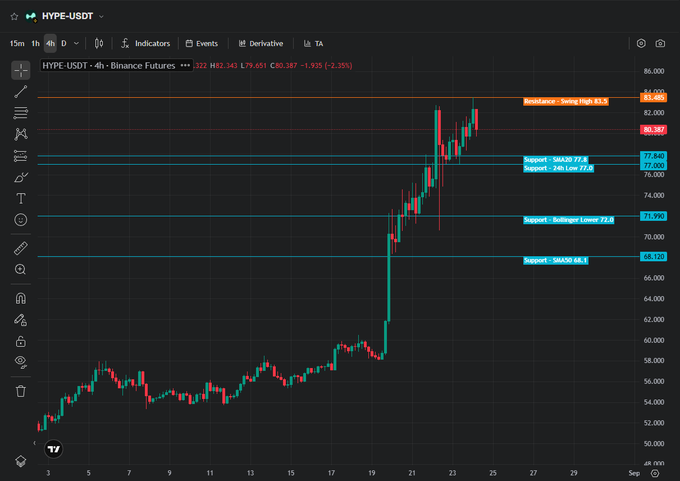Click the 77.000 price axis tag

653,166
